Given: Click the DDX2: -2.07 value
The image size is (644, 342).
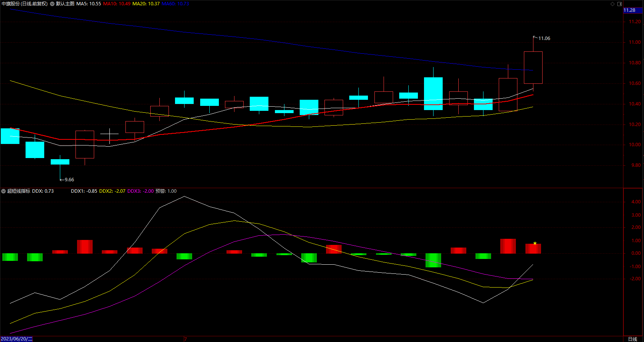Looking at the screenshot, I should point(112,191).
